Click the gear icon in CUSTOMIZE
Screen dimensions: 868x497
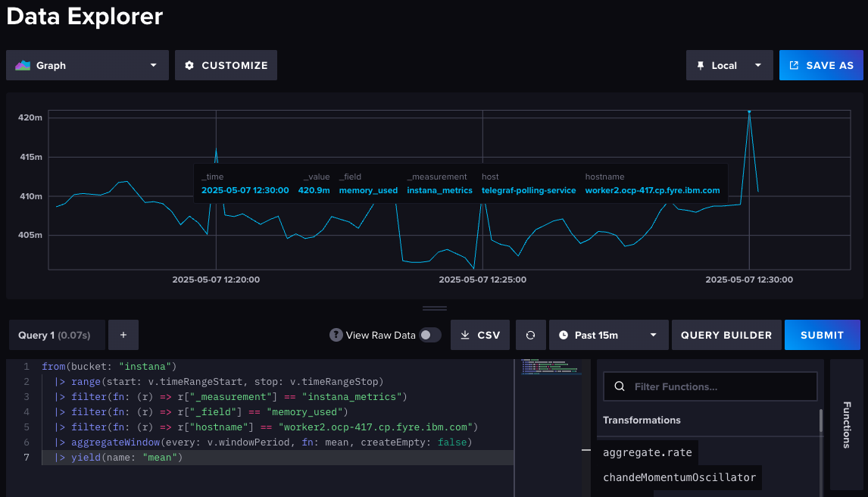[x=189, y=65]
